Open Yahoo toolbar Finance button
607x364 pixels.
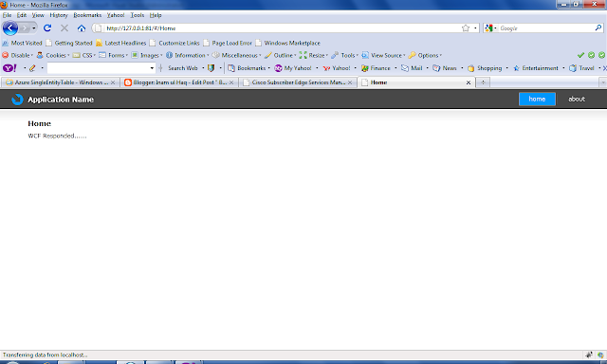(x=376, y=68)
